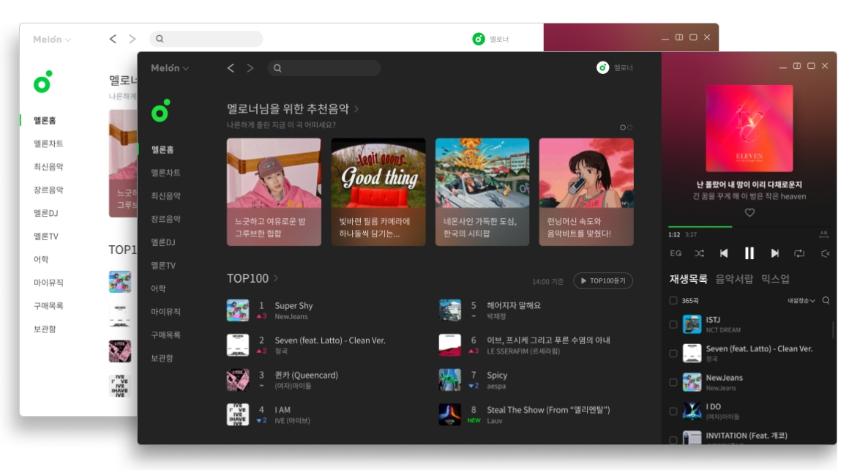Open the 멜로너 profile in the light window

[479, 39]
